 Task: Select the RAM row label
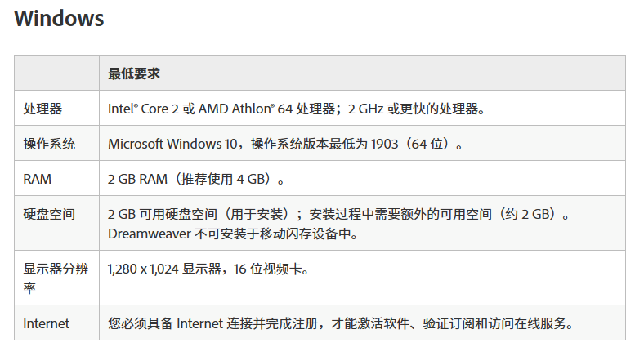click(38, 180)
